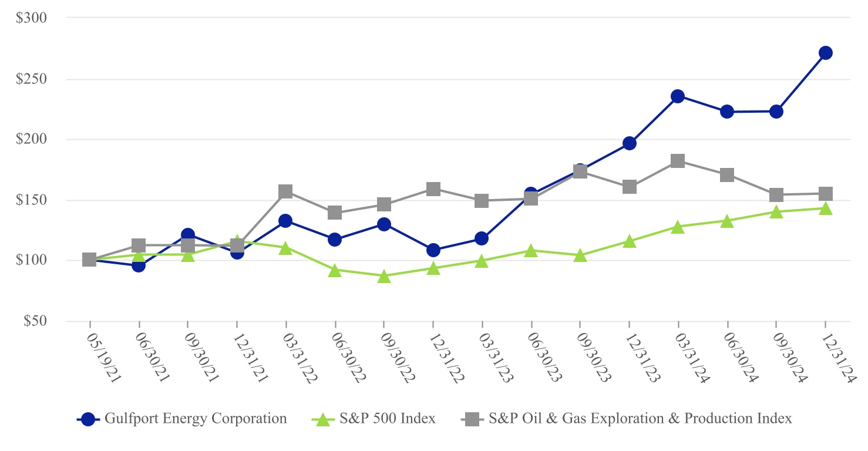Viewport: 868px width, 451px height.
Task: Click Gulfport's blue circle at 06/30/21
Action: tap(139, 265)
